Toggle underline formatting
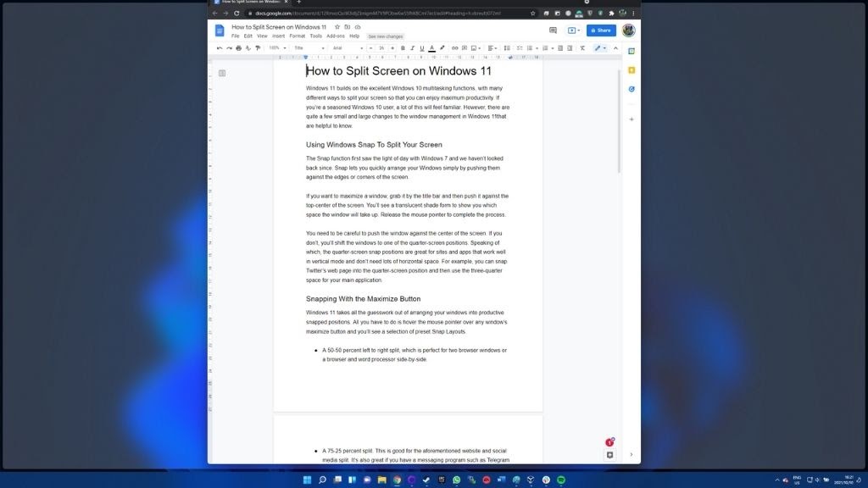Viewport: 868px width, 488px height. 422,48
